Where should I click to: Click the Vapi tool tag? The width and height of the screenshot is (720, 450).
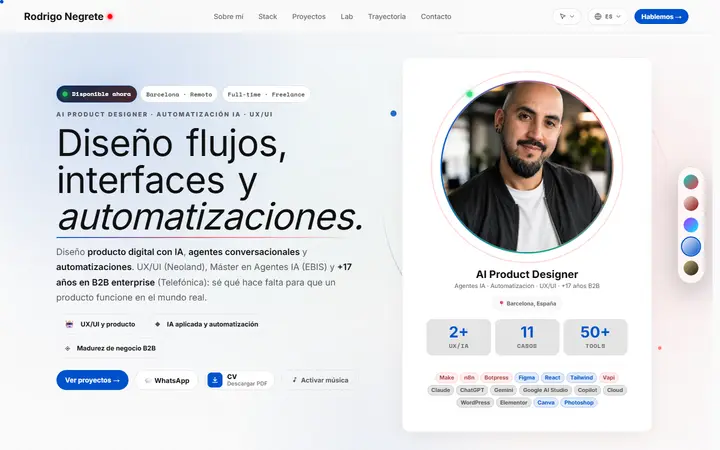[x=609, y=377]
